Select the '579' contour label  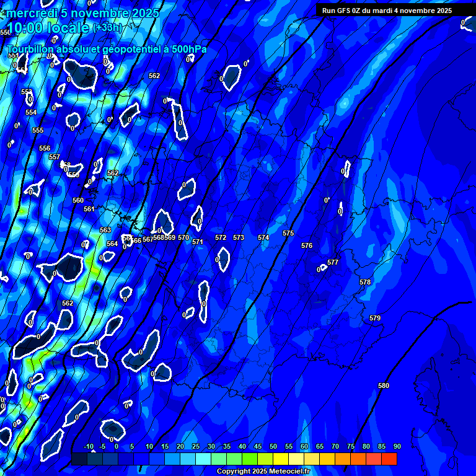click(x=375, y=318)
